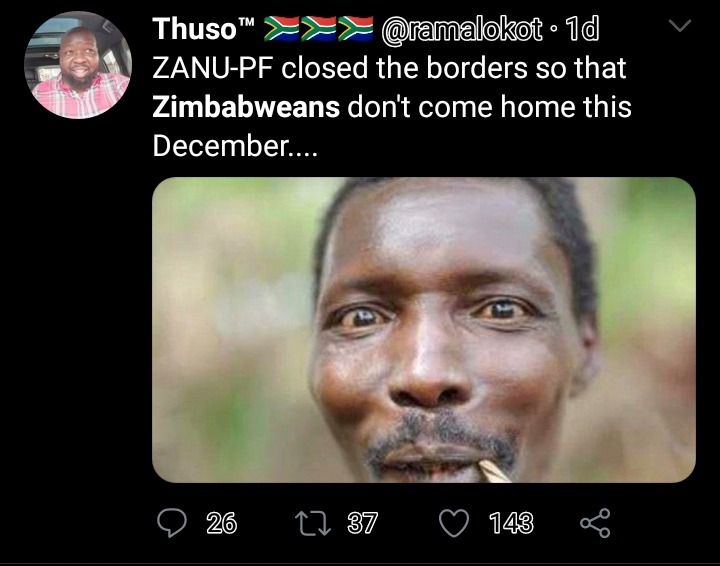Click the December.... text line

point(235,146)
